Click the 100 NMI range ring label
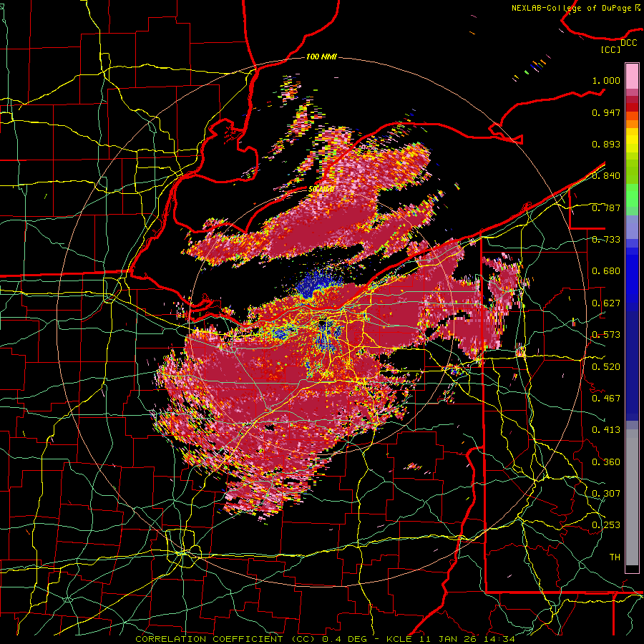Image resolution: width=644 pixels, height=644 pixels. 321,57
